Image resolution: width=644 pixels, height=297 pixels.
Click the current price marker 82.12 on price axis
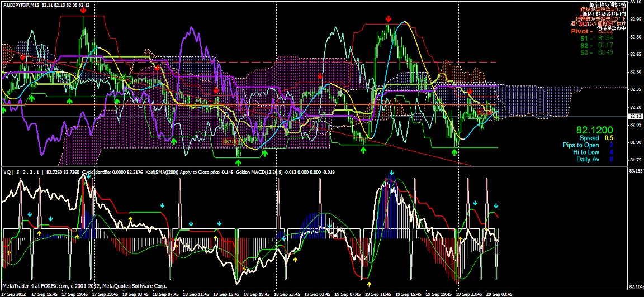pyautogui.click(x=636, y=116)
